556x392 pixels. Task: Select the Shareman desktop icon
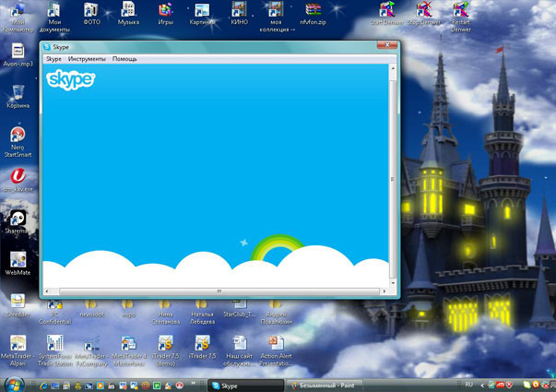pyautogui.click(x=18, y=219)
